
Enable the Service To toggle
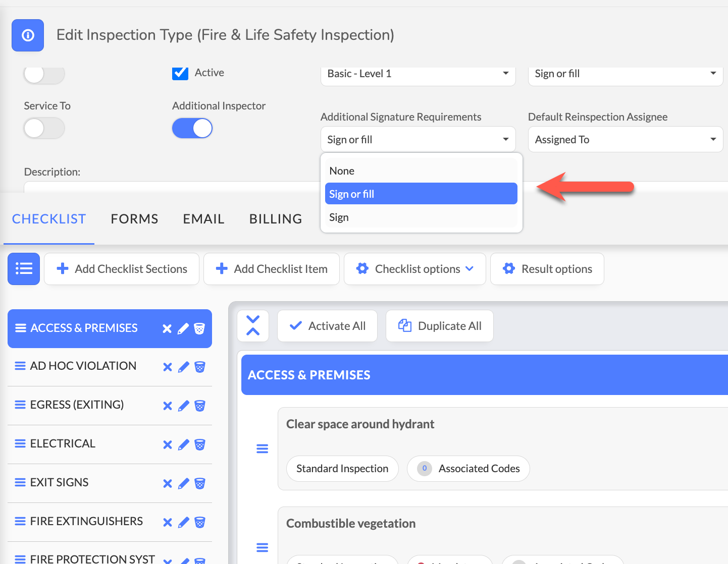tap(44, 128)
